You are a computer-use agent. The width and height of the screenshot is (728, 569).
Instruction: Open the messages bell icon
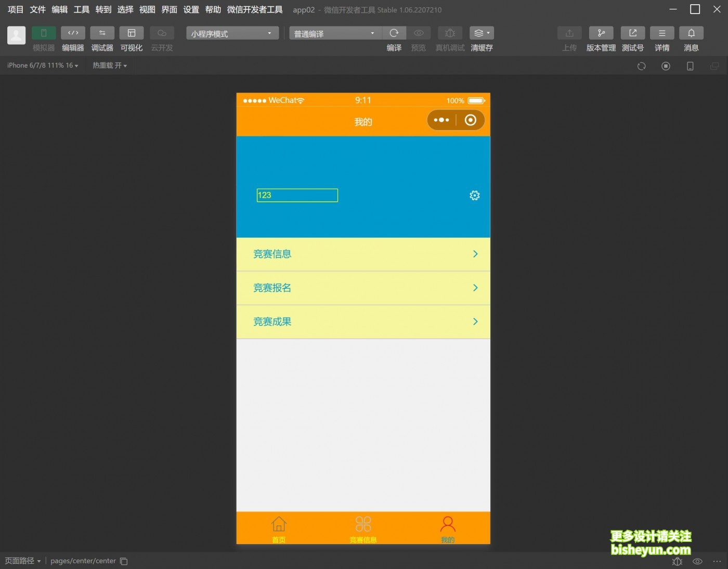pyautogui.click(x=691, y=33)
